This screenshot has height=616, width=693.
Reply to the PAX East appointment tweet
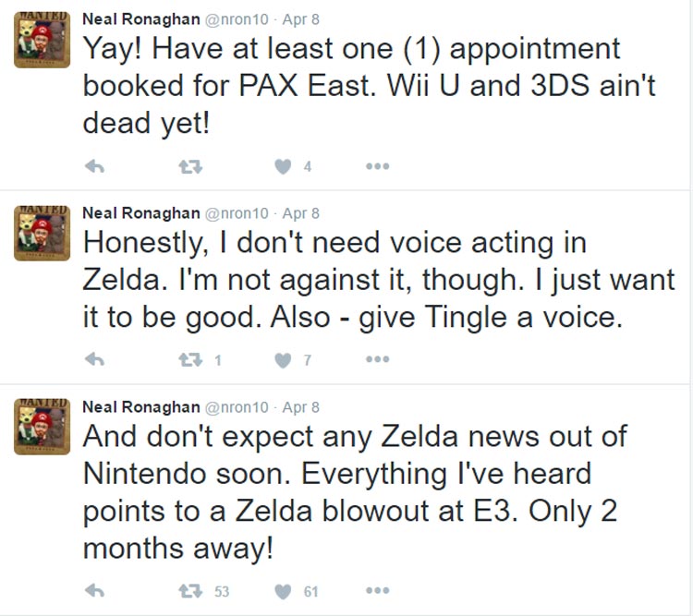pos(93,167)
